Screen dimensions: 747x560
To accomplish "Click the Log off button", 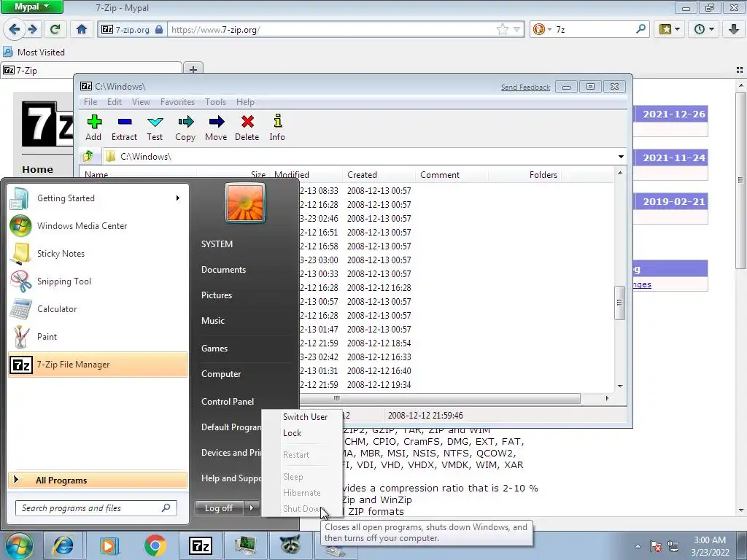I will click(219, 508).
